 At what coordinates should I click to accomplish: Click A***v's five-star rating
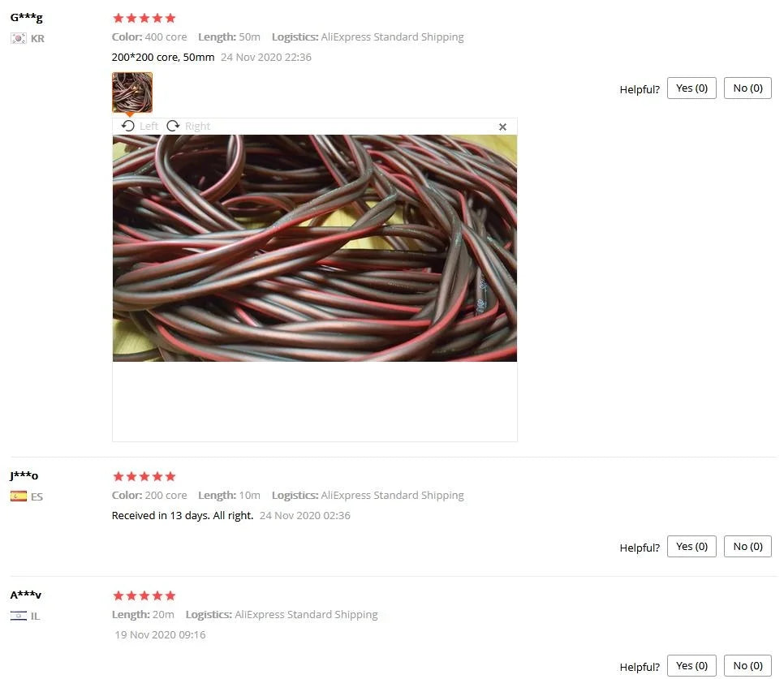[144, 595]
